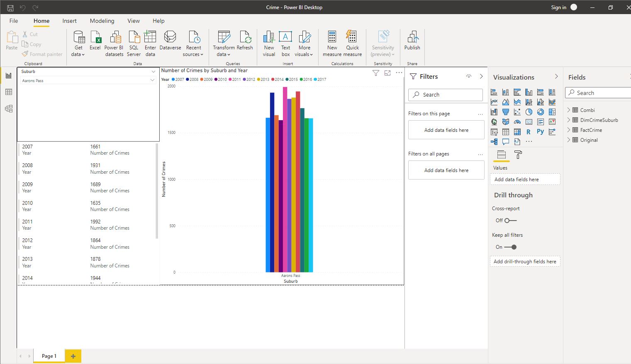The width and height of the screenshot is (631, 364).
Task: Expand the Original table
Action: 569,140
